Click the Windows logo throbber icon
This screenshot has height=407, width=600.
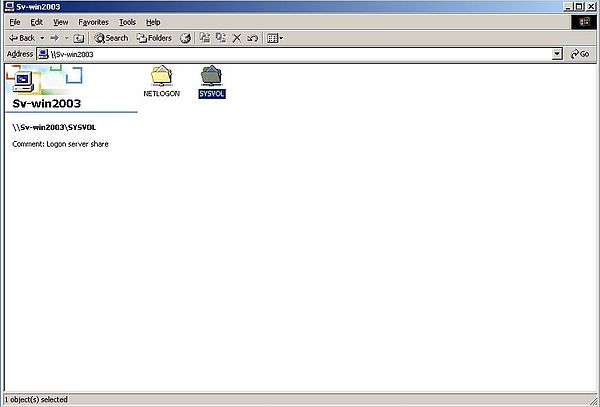[584, 22]
